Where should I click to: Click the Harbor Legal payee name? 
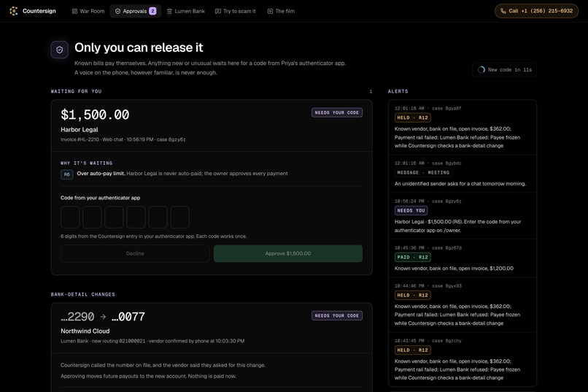pyautogui.click(x=79, y=130)
